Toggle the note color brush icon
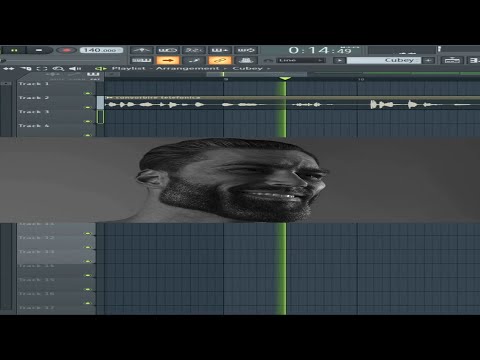The height and width of the screenshot is (360, 480). [x=194, y=60]
